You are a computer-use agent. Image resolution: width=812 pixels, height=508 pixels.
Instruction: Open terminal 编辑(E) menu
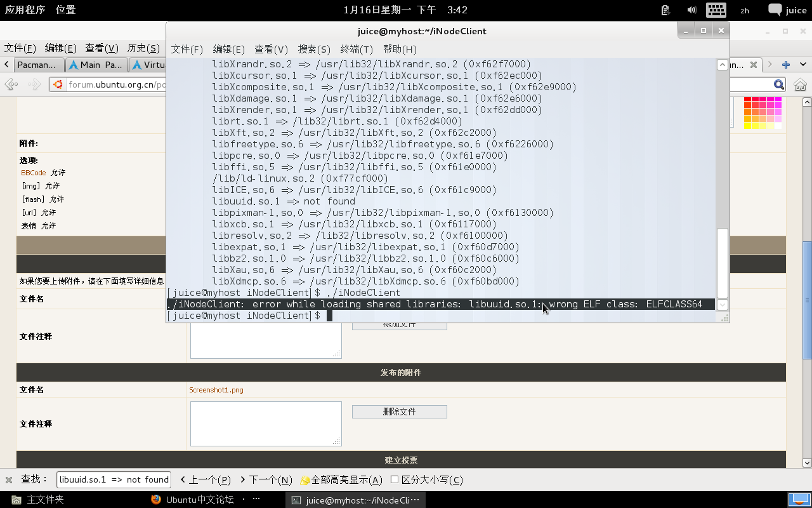229,49
